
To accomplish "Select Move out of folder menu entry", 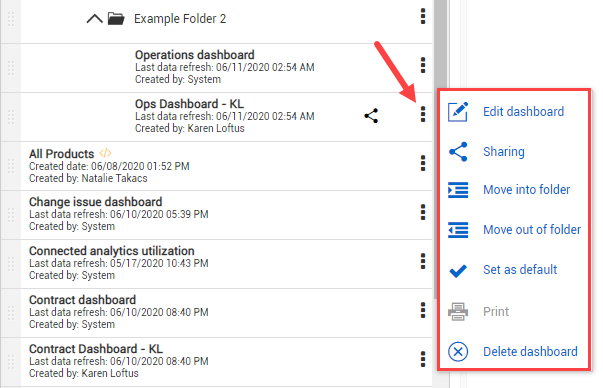I will [532, 230].
